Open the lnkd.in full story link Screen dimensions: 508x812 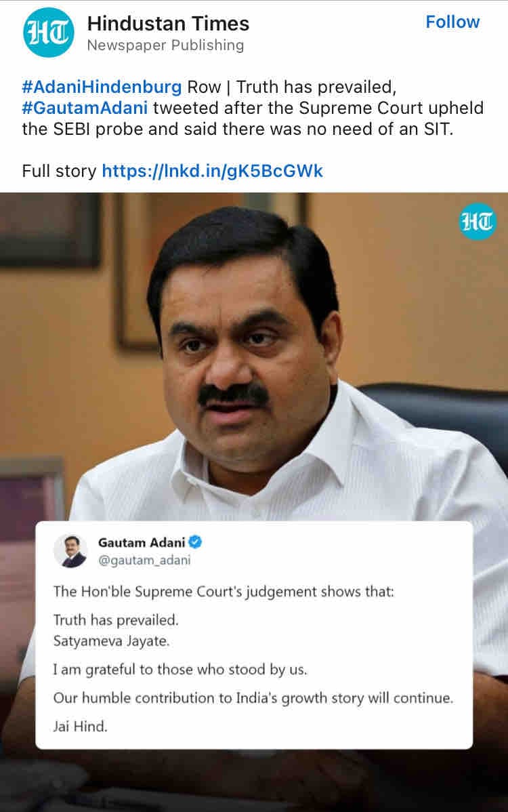click(212, 170)
